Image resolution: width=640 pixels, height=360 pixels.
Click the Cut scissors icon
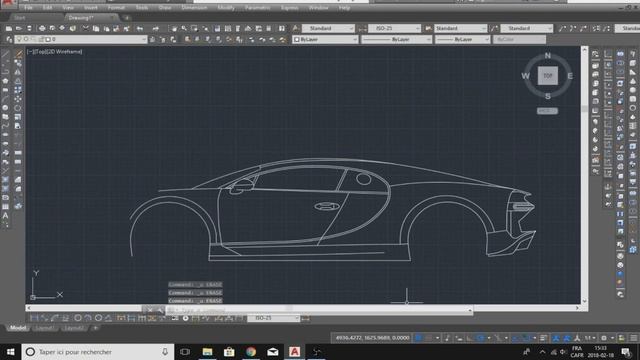click(x=85, y=29)
